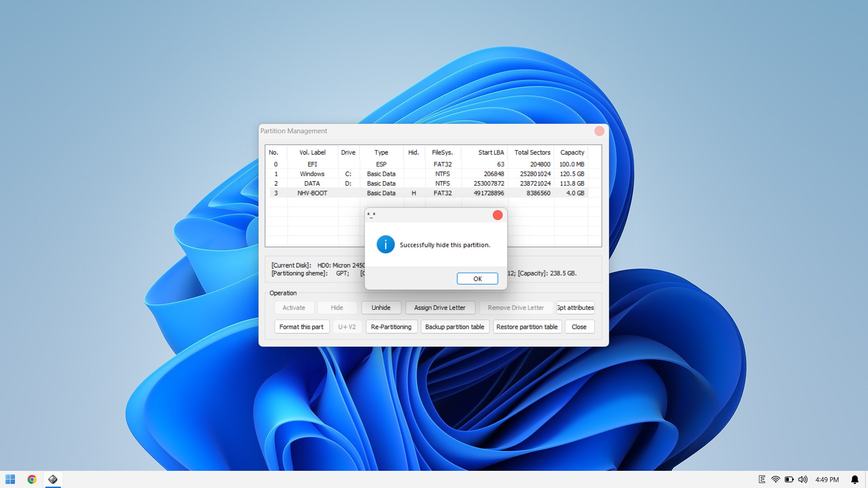Viewport: 868px width, 488px height.
Task: Click the language input tray icon
Action: (x=762, y=479)
